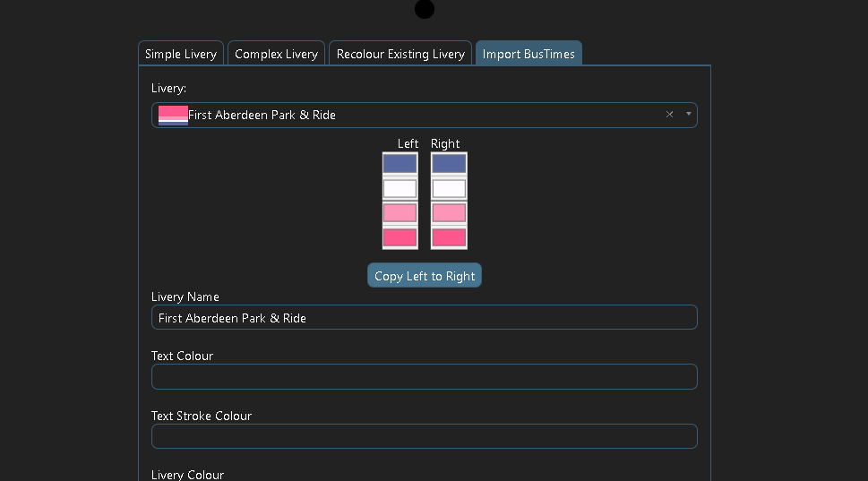Click the Right column heading

coord(445,143)
